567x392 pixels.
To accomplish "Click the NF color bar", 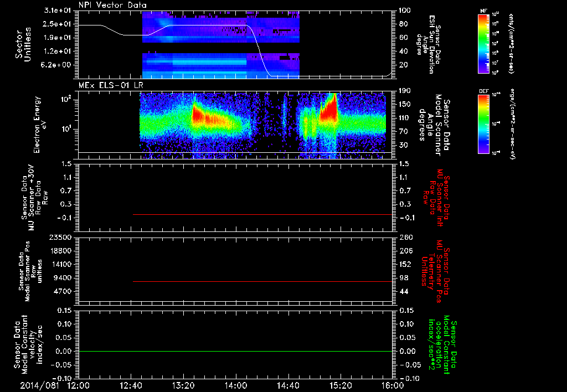I will click(484, 43).
